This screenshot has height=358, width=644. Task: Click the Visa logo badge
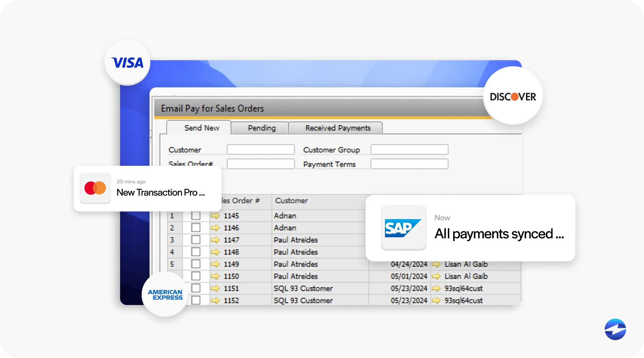[x=127, y=63]
